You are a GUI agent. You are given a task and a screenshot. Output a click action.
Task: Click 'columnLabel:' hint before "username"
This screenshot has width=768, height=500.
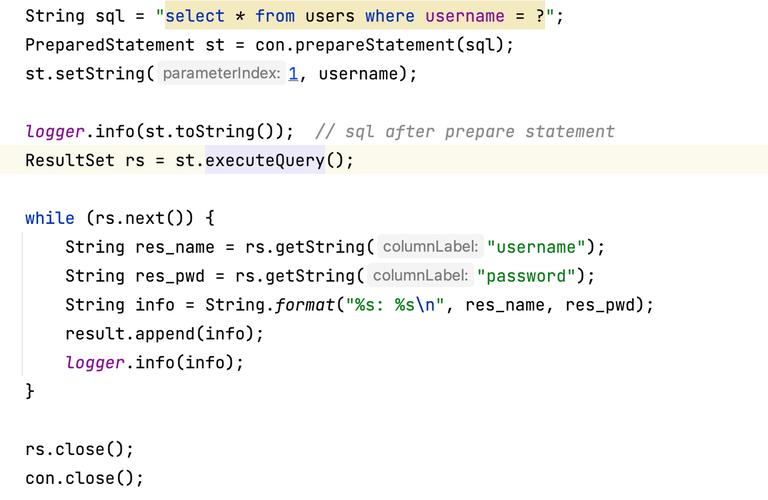coord(430,247)
